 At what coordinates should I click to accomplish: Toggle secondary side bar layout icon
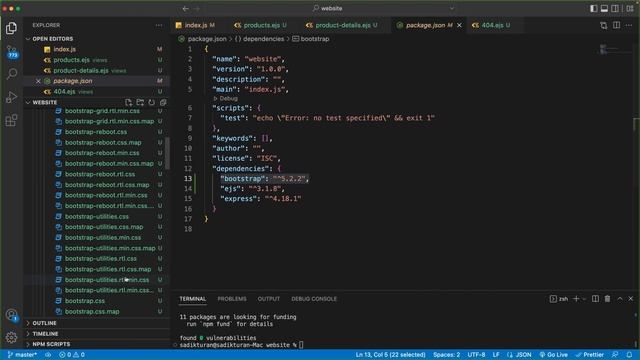click(615, 8)
